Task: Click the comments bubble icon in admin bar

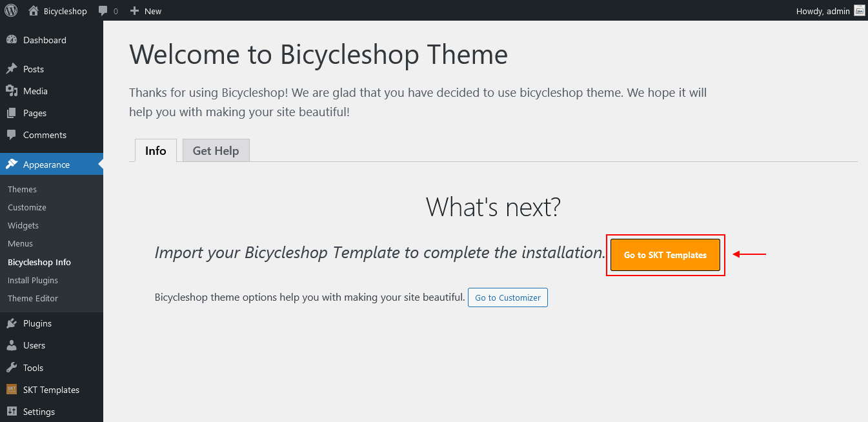Action: [103, 11]
